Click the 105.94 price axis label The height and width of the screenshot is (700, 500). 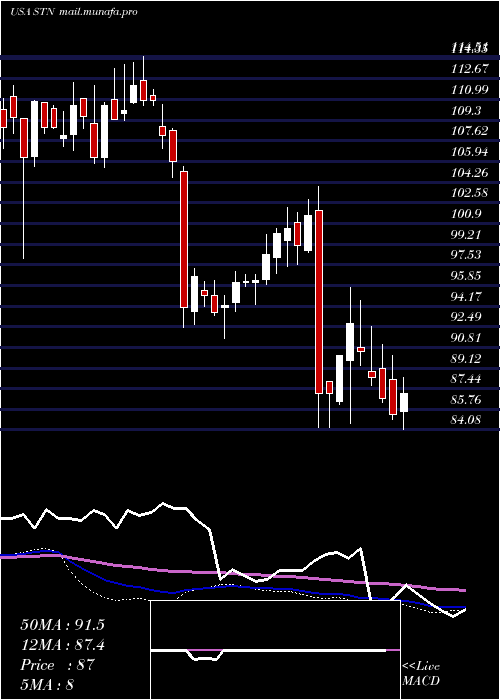coord(470,152)
